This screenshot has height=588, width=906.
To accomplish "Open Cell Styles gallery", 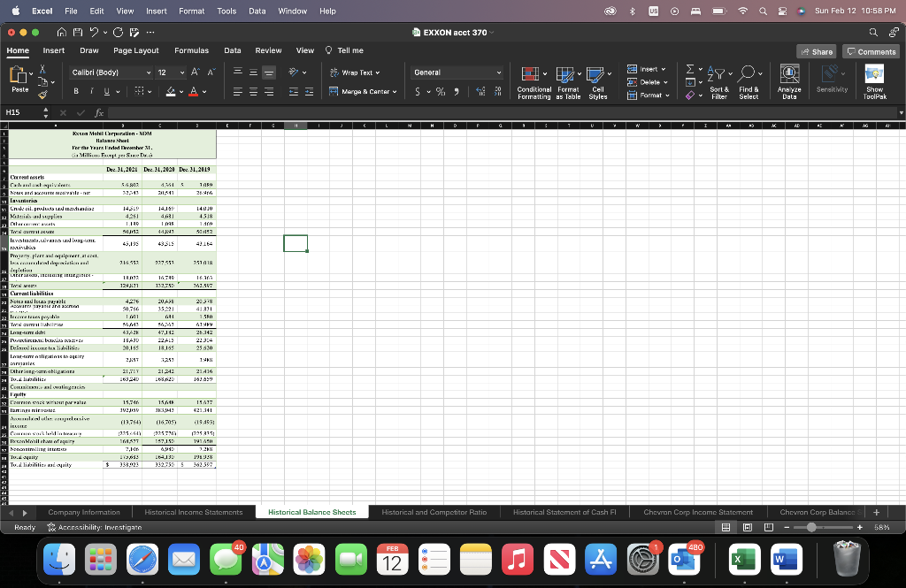I will click(x=598, y=82).
